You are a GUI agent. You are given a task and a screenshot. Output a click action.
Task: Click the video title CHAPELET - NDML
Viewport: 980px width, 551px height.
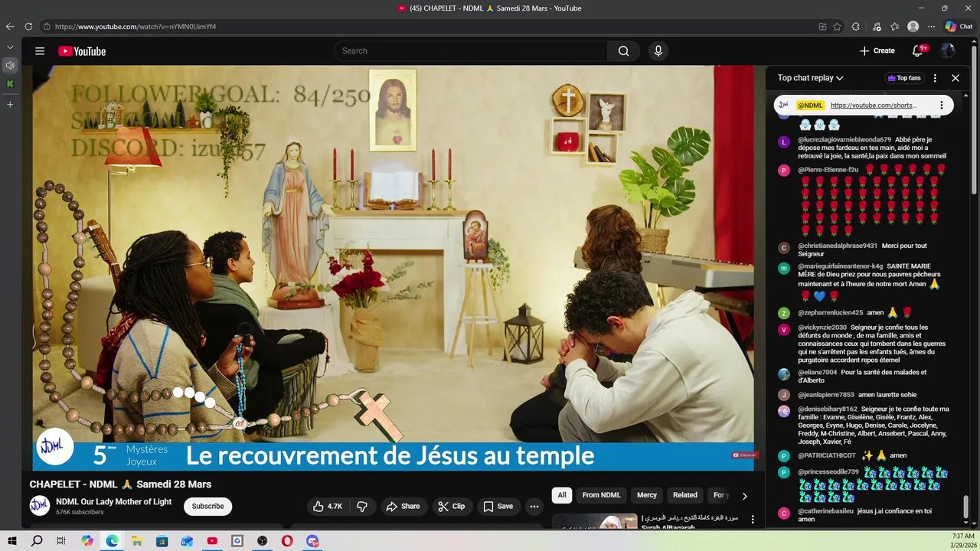point(120,484)
